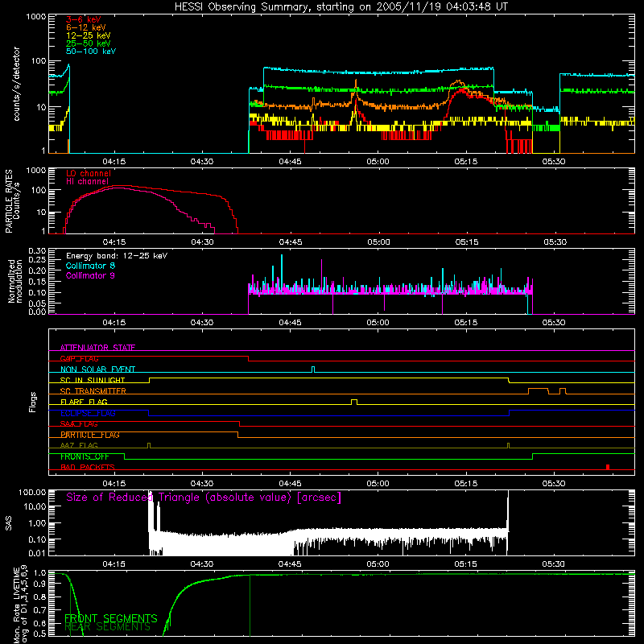The height and width of the screenshot is (644, 644).
Task: Click the red BAD_PACKETS marker block
Action: [x=608, y=467]
